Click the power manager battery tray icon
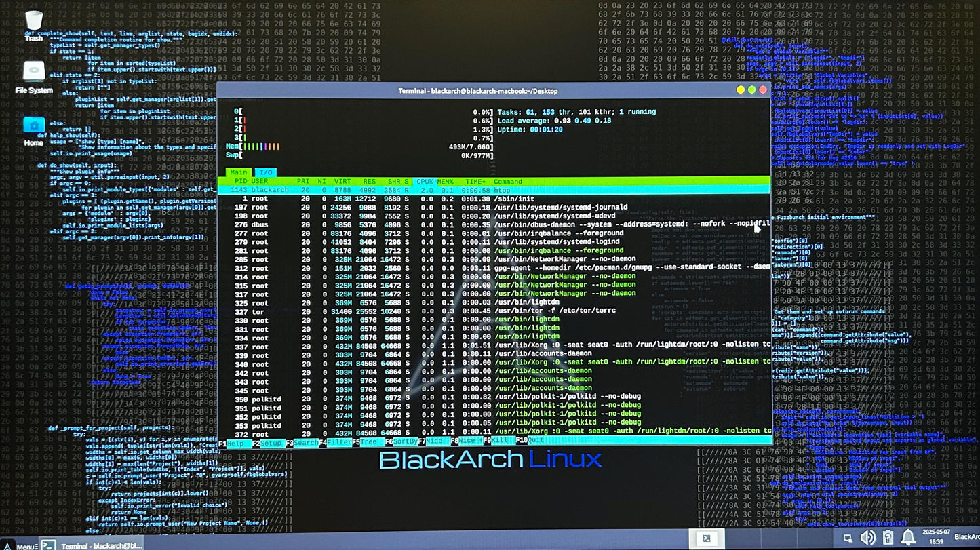980x550 pixels. [x=887, y=538]
